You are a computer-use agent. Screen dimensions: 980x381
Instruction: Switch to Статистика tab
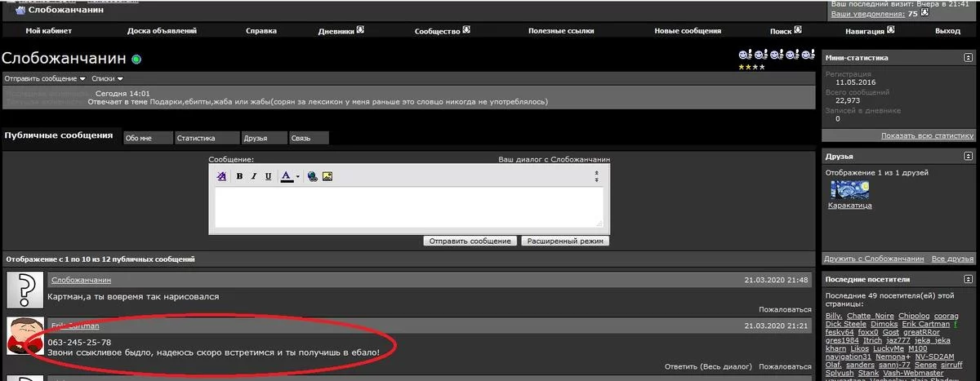tap(207, 139)
